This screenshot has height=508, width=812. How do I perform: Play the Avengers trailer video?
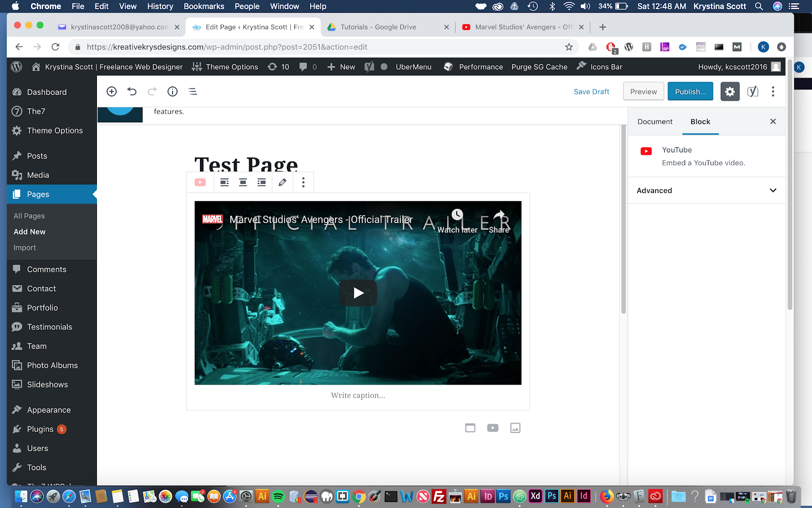click(x=358, y=293)
